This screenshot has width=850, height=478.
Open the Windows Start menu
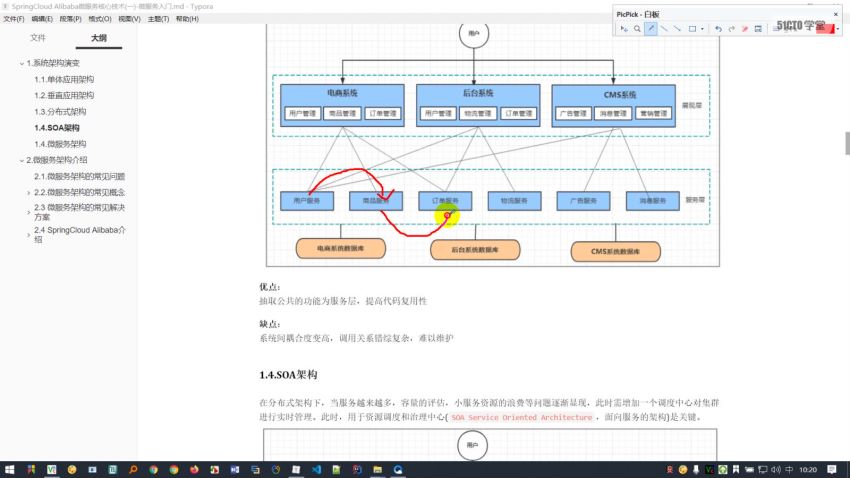[x=9, y=469]
